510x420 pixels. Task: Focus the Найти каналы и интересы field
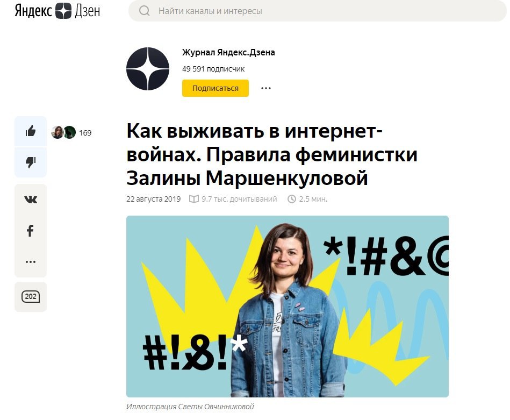coord(318,11)
